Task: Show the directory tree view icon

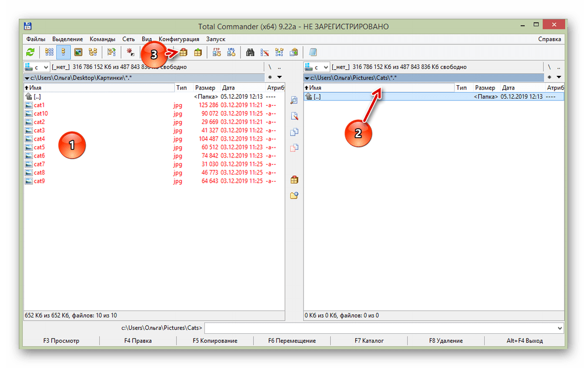Action: tap(93, 52)
